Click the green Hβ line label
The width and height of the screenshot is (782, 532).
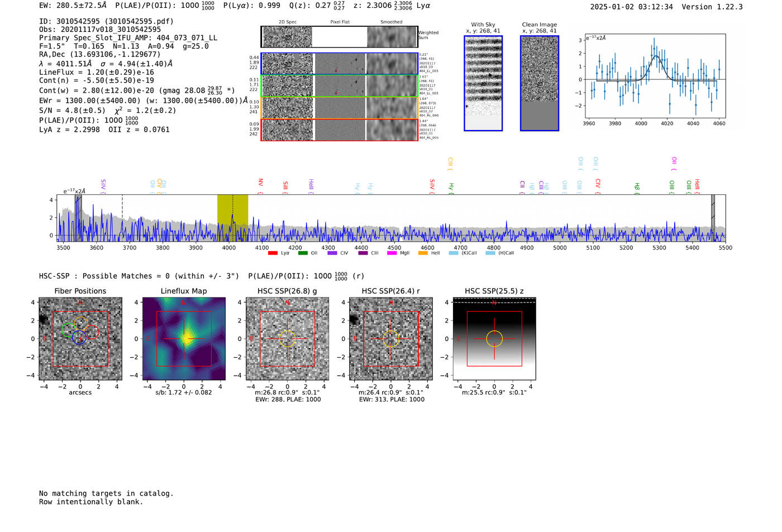(637, 188)
